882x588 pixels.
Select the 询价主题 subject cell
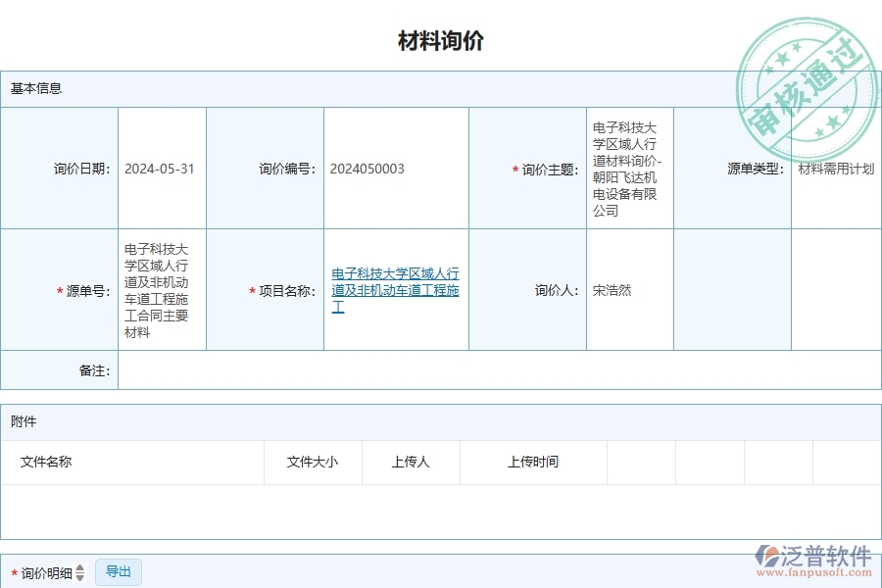click(x=628, y=168)
